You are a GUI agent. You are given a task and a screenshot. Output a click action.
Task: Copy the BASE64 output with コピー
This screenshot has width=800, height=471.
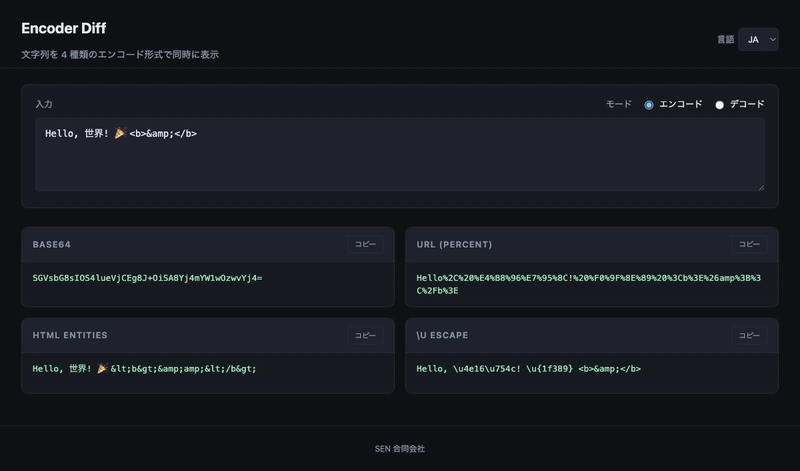tap(365, 244)
